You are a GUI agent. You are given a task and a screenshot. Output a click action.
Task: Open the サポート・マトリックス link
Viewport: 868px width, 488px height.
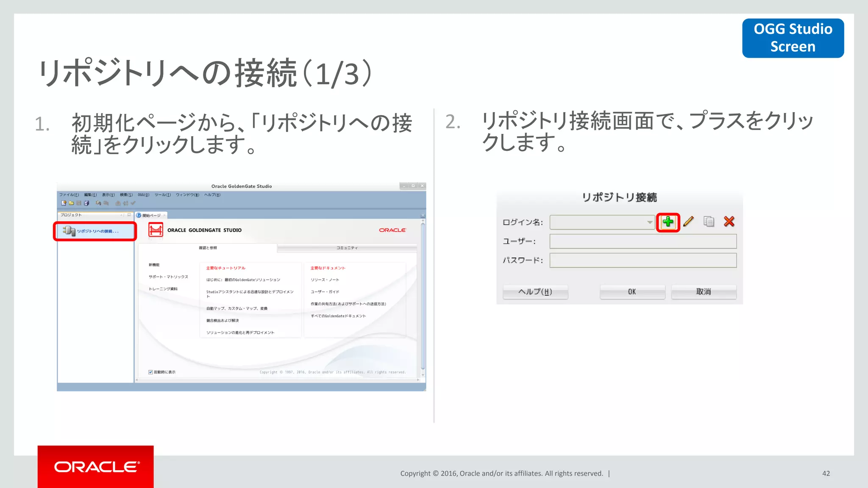pos(168,277)
